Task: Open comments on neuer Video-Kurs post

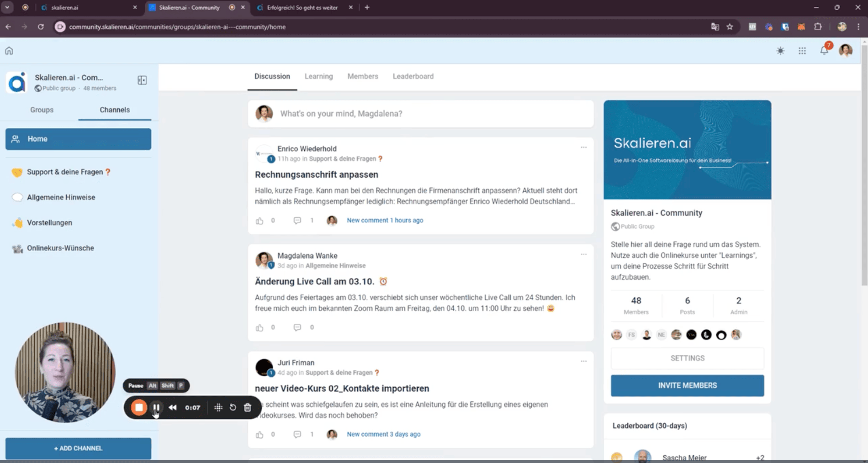Action: [x=297, y=434]
